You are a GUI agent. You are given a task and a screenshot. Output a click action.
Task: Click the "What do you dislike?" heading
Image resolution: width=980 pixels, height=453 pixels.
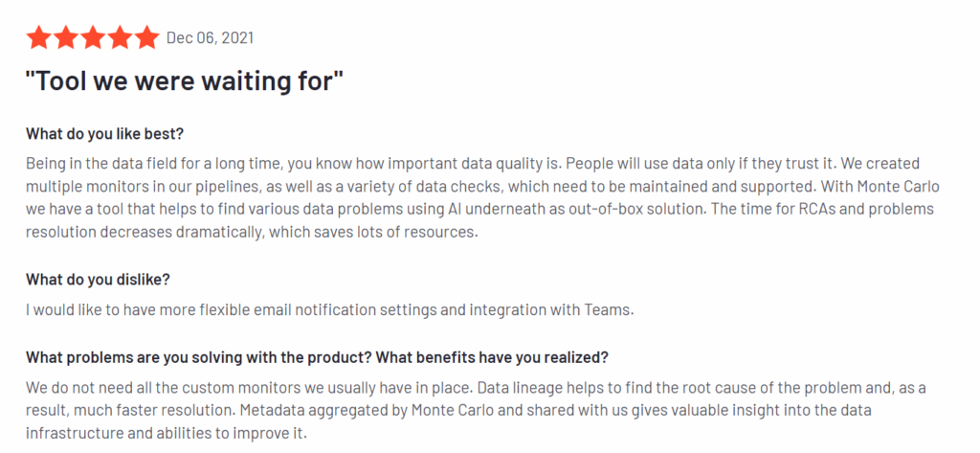click(98, 280)
